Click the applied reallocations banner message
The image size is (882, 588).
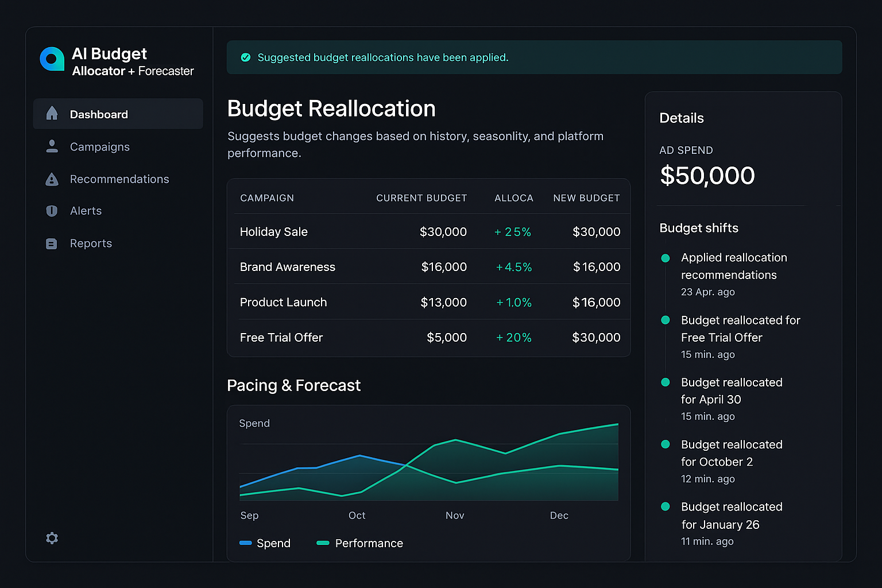tap(383, 57)
